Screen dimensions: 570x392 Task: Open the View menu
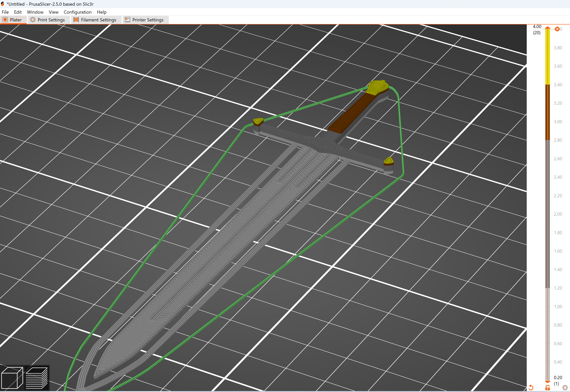(x=54, y=12)
